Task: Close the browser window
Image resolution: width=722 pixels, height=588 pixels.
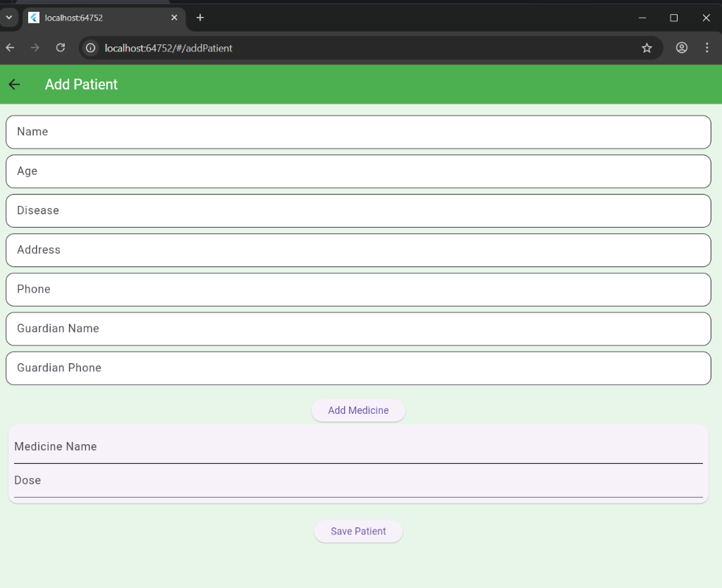Action: (706, 18)
